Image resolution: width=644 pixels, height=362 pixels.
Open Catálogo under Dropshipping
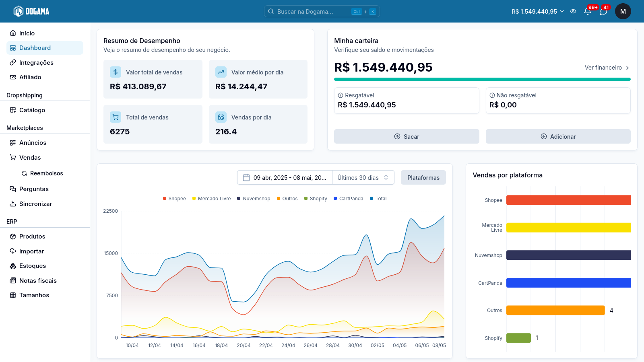click(45, 110)
